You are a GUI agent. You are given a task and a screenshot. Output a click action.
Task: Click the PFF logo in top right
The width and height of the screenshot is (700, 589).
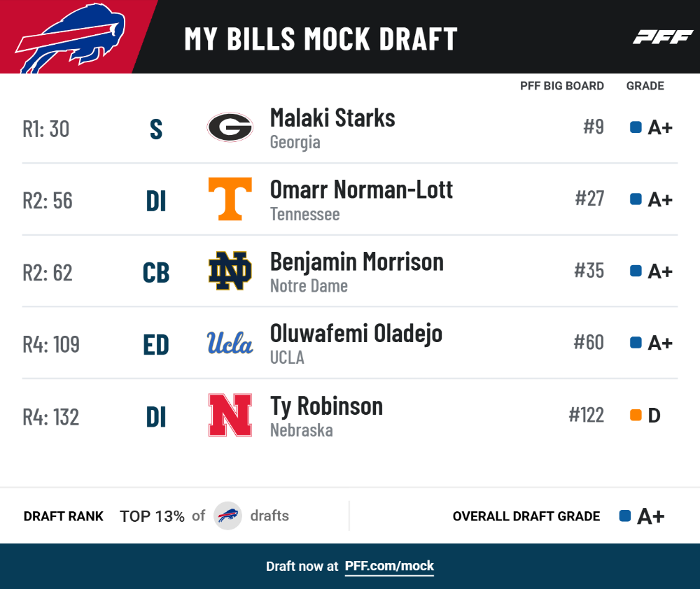(662, 37)
